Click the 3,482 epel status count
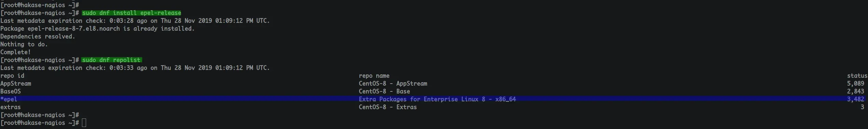 [855, 99]
